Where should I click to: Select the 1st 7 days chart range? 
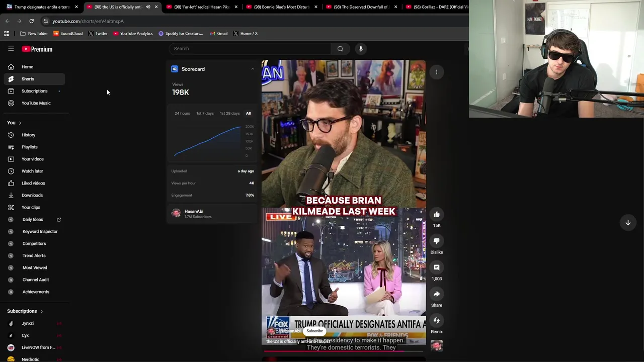[205, 113]
